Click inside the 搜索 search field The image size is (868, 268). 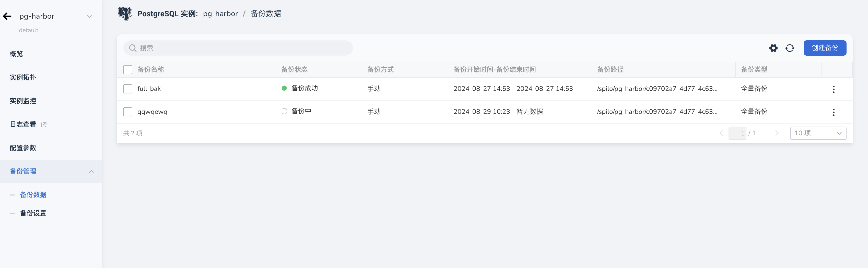tap(236, 48)
